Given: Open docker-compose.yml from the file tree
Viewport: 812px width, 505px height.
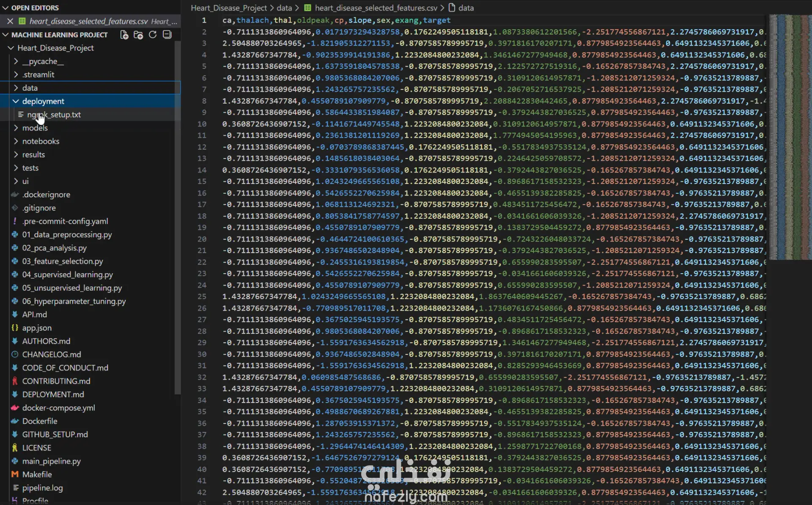Looking at the screenshot, I should (58, 408).
